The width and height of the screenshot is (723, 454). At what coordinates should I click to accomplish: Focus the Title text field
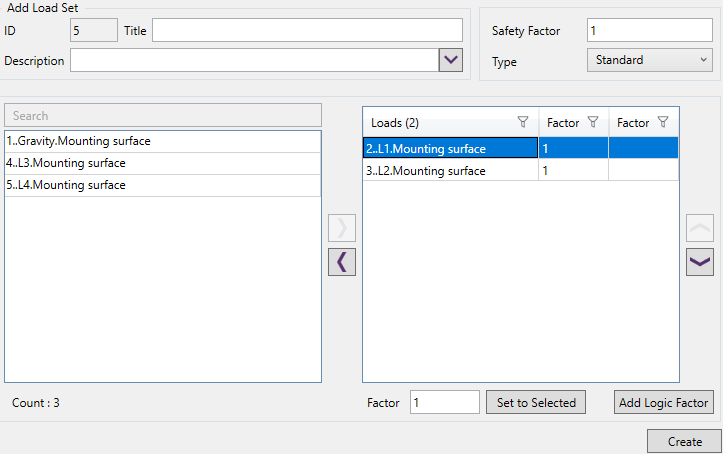click(307, 31)
